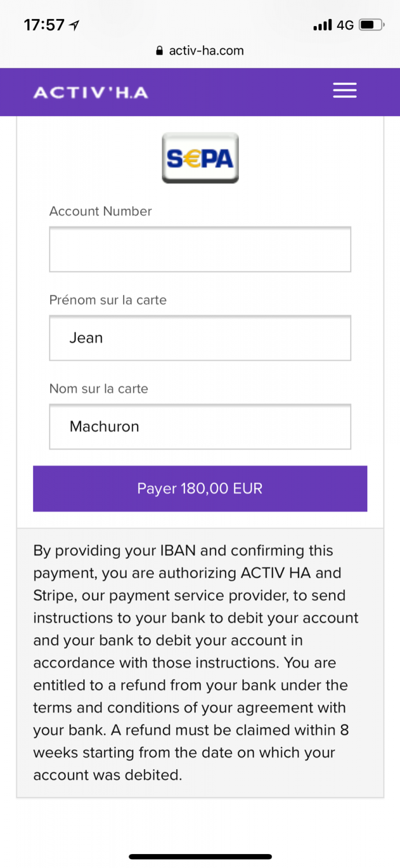
Task: Tap the padlock icon beside activ-ha.com
Action: tap(160, 51)
